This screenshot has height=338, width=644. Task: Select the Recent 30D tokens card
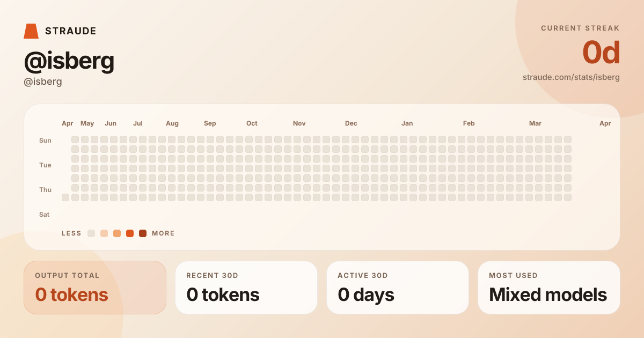point(246,288)
